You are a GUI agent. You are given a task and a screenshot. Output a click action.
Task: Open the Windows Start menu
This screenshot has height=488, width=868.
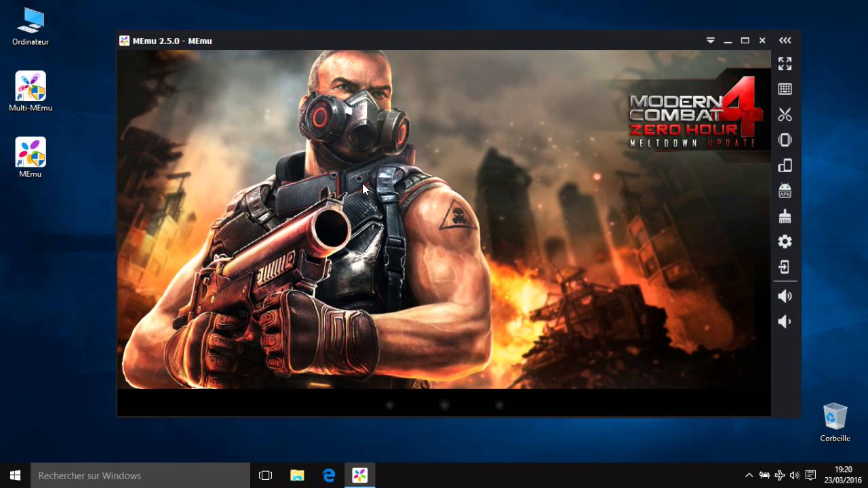[x=15, y=475]
